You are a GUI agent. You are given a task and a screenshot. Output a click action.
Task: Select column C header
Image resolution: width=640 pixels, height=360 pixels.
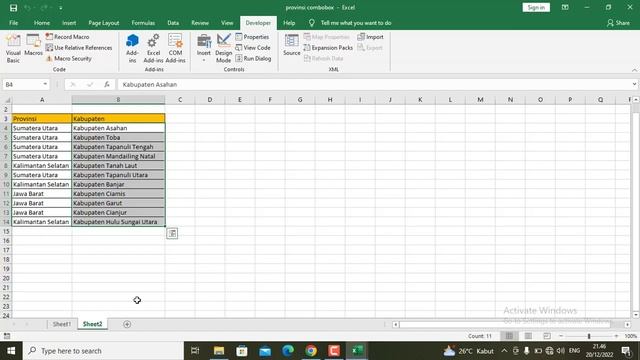click(180, 100)
